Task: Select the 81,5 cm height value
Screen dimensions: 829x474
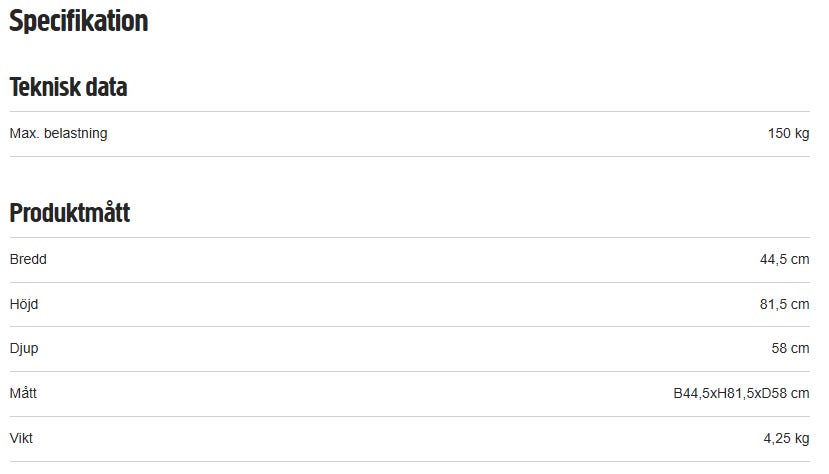Action: 784,304
